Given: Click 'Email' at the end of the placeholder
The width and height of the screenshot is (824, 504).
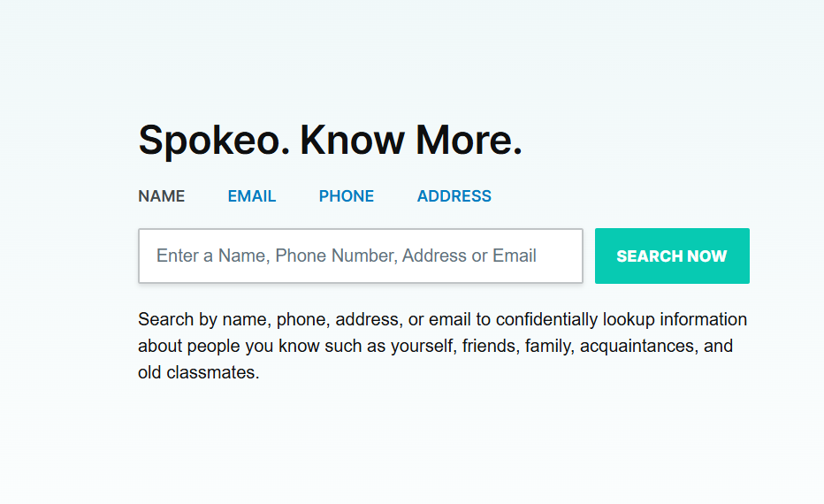Looking at the screenshot, I should [x=515, y=256].
